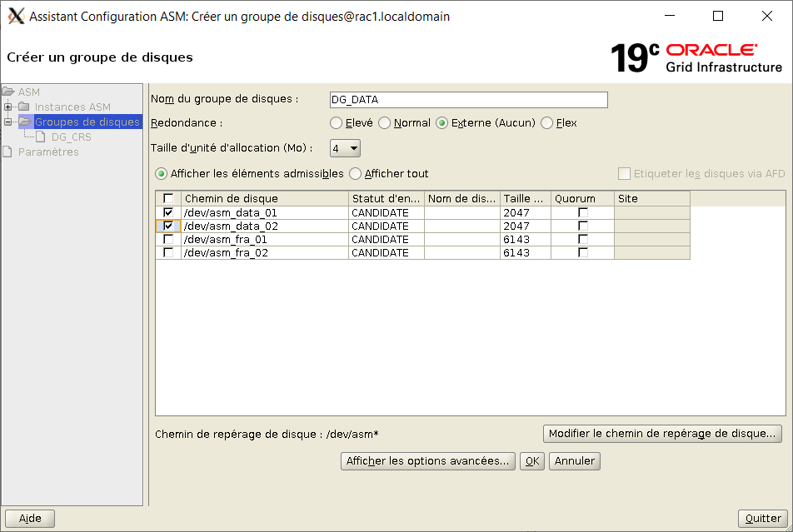The height and width of the screenshot is (532, 793).
Task: Select Flex redundancy option
Action: (546, 123)
